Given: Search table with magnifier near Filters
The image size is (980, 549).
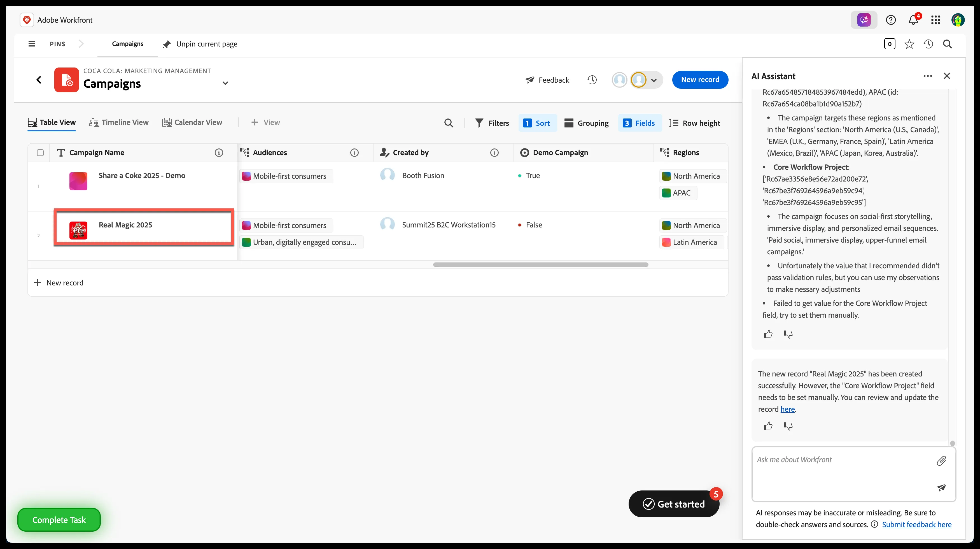Looking at the screenshot, I should point(449,123).
